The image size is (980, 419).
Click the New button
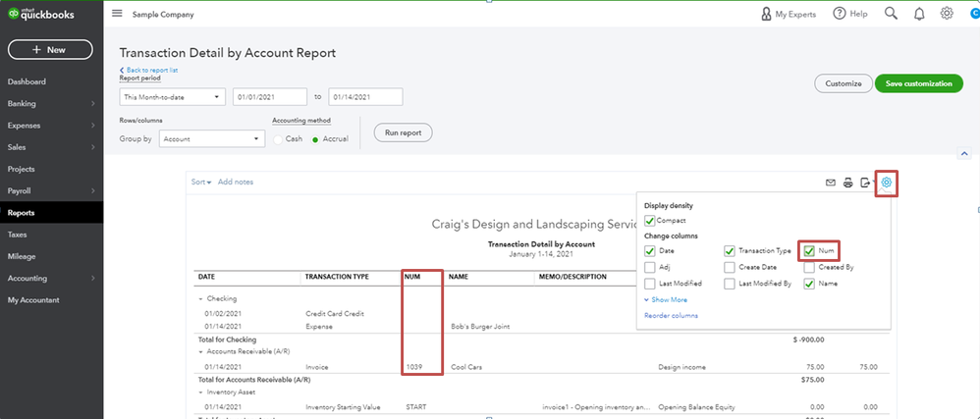(x=50, y=49)
